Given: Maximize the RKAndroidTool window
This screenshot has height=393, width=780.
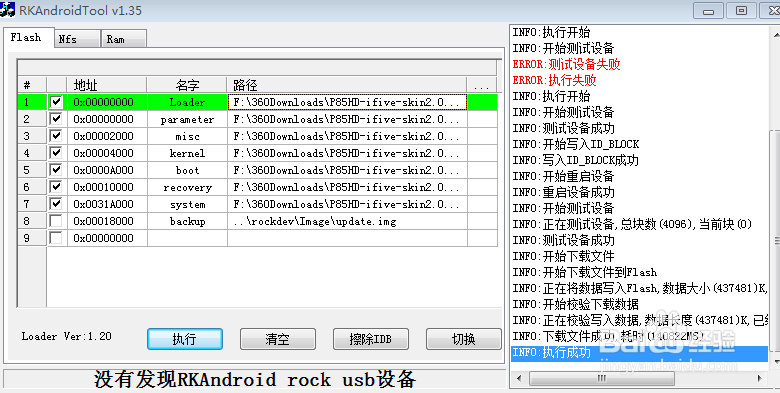Looking at the screenshot, I should 741,10.
